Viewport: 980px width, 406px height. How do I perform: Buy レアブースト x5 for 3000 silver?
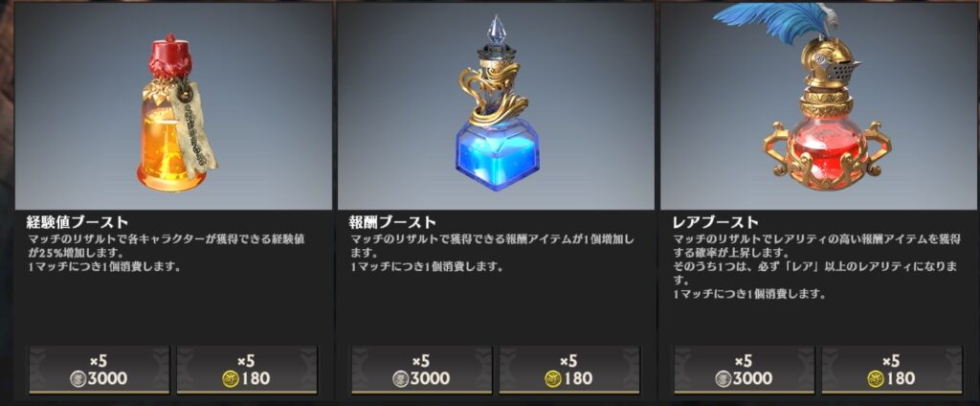tap(745, 371)
